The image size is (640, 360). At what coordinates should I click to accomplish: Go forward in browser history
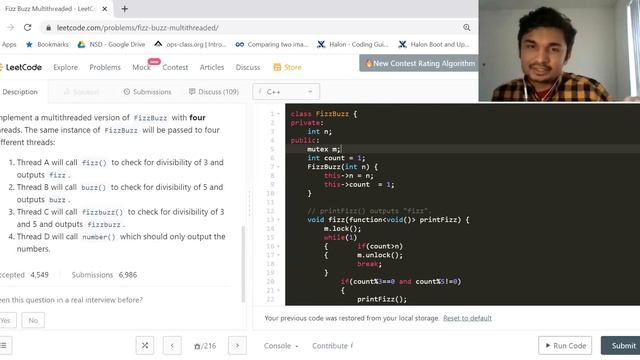point(10,28)
